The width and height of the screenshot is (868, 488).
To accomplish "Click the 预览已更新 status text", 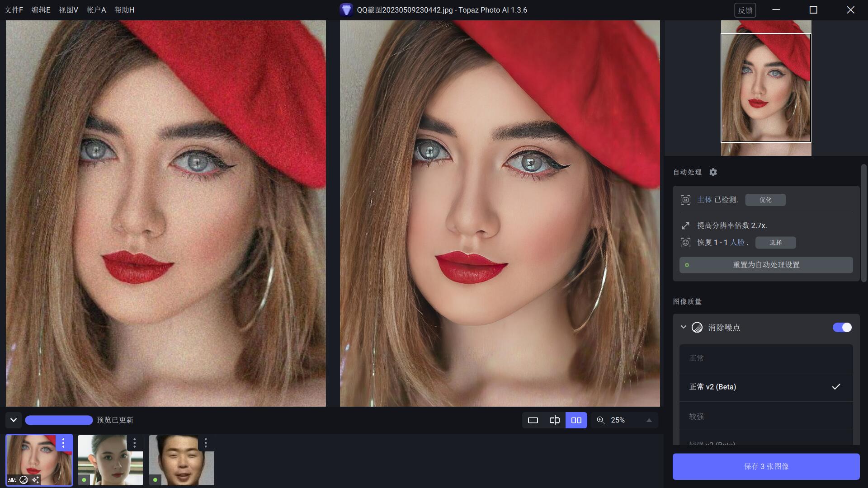I will [115, 420].
